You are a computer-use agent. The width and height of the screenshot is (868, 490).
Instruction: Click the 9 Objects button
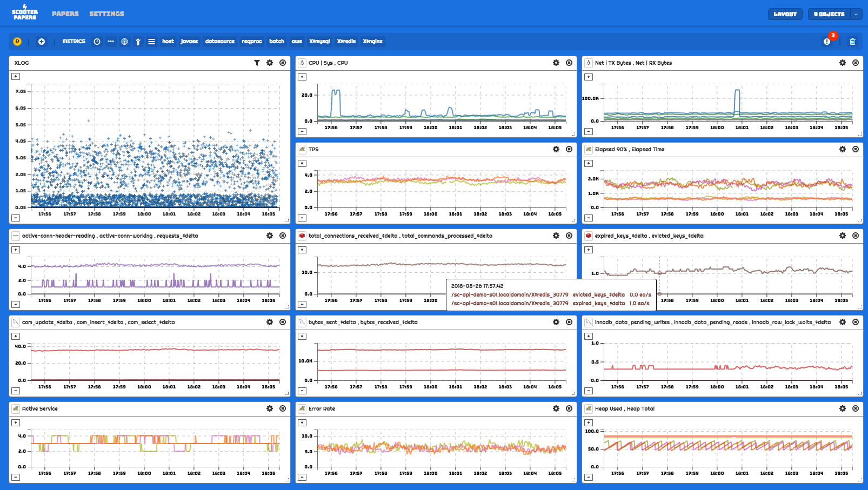829,14
